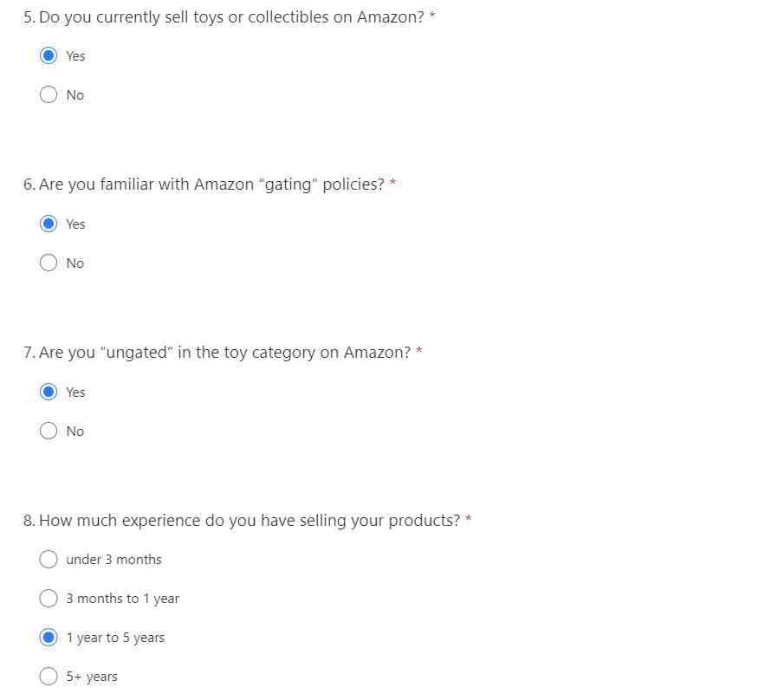Click question 7 text about being ungated
Viewport: 784px width, 694px height.
point(217,353)
